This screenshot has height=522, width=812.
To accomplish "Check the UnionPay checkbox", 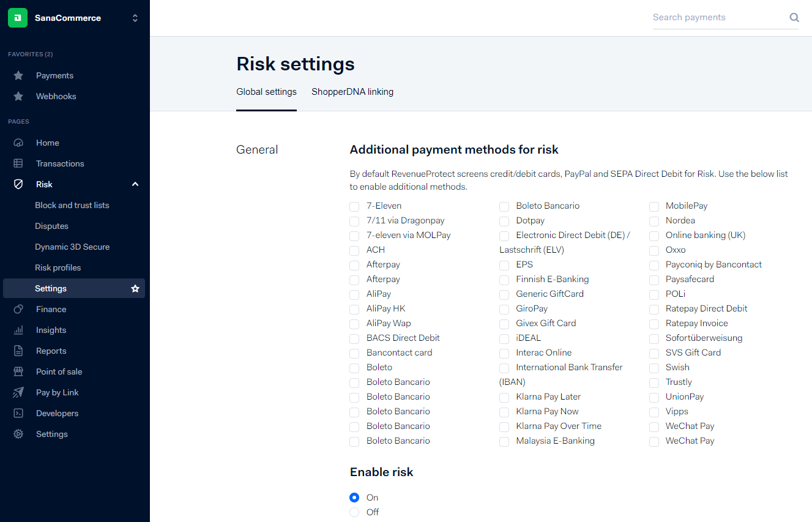I will coord(654,397).
